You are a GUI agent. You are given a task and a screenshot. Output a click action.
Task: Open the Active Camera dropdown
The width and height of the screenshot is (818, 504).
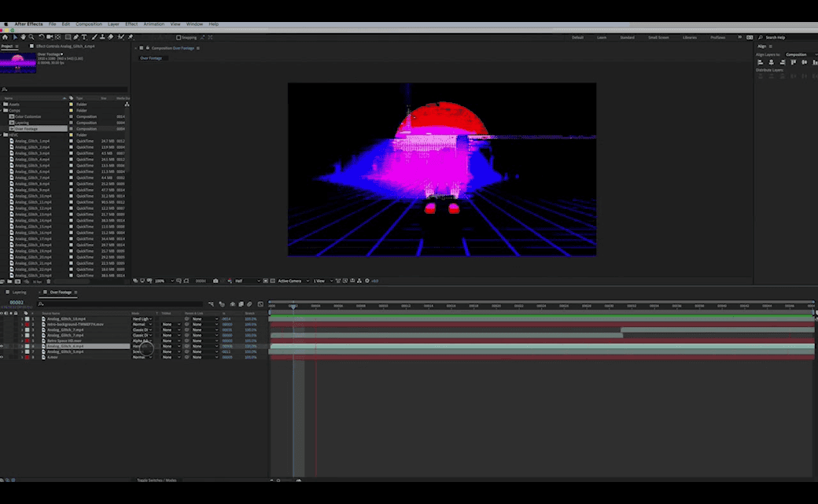pos(293,281)
